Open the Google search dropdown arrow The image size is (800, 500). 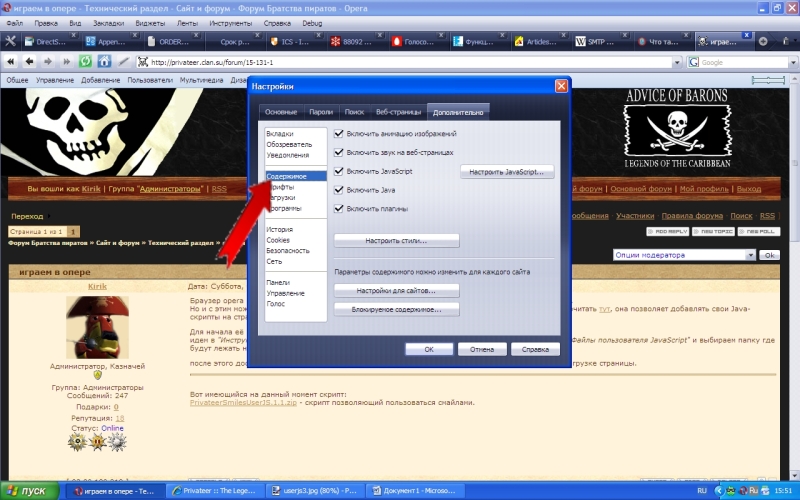[793, 62]
